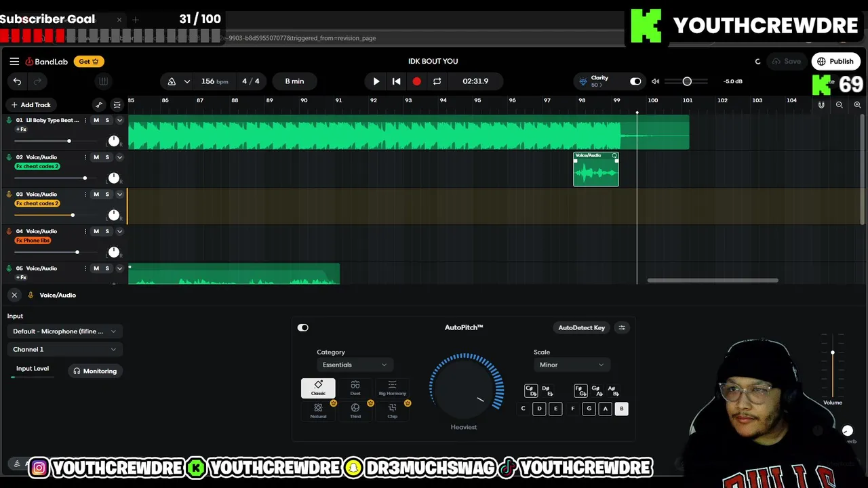Viewport: 868px width, 488px height.
Task: Toggle the snap magnet icon
Action: coord(821,104)
